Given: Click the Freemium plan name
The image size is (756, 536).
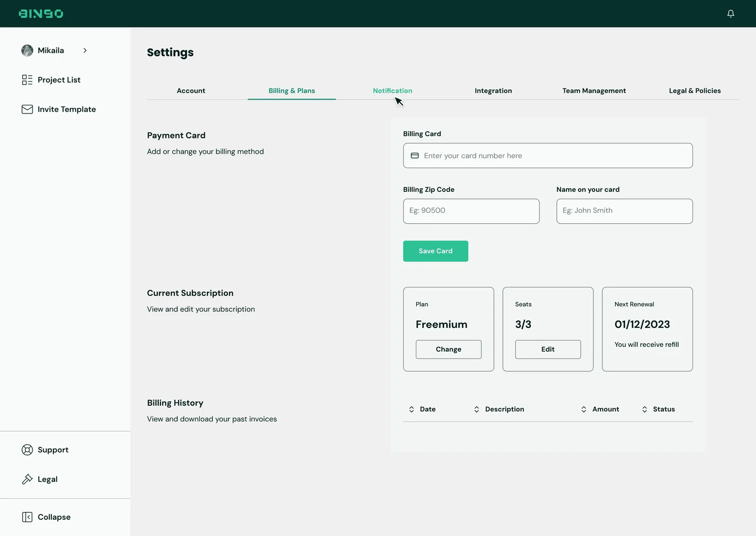Looking at the screenshot, I should pos(442,324).
